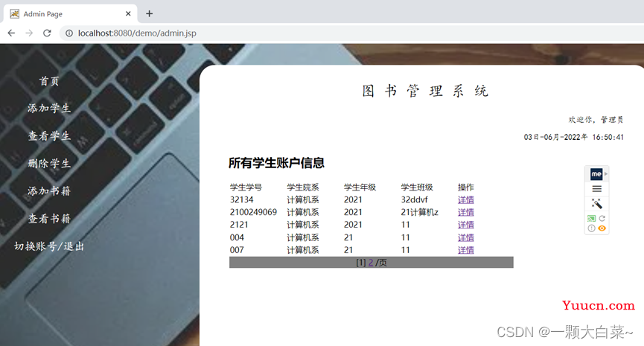Go to 查看书籍 in the sidebar
This screenshot has height=346, width=644.
point(49,218)
